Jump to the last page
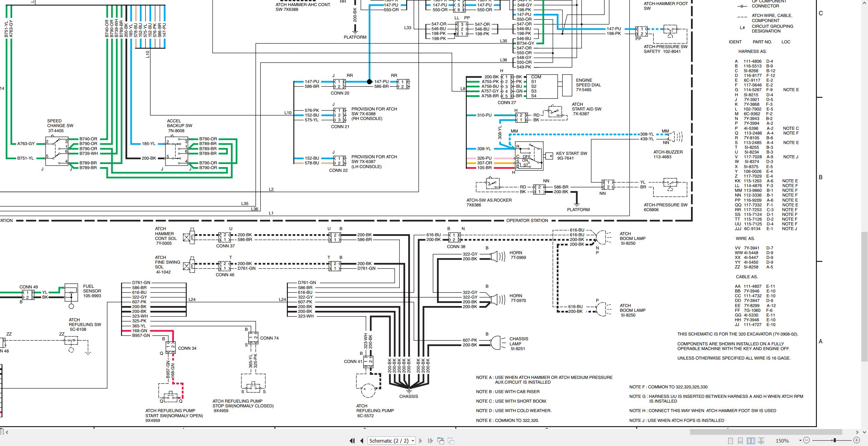Image resolution: width=868 pixels, height=446 pixels. point(430,441)
